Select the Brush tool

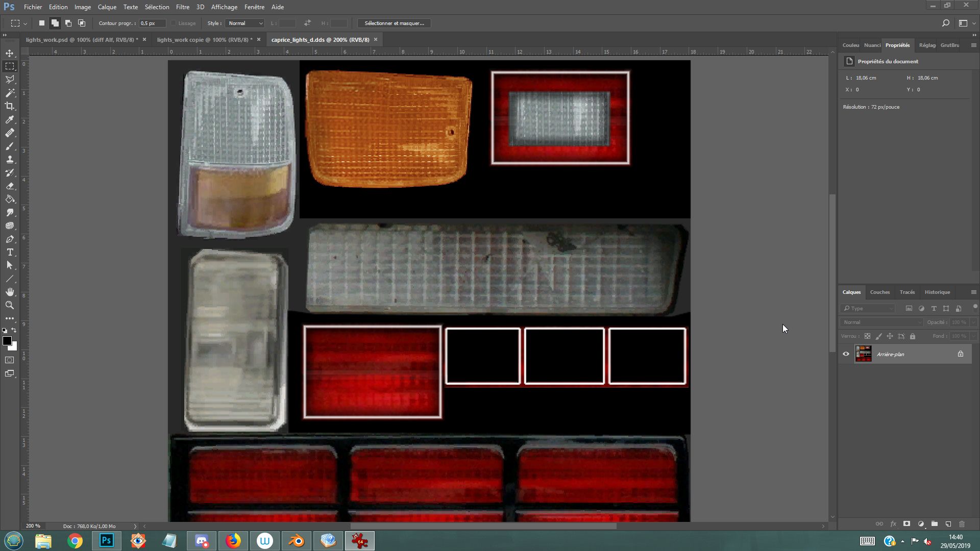point(10,146)
